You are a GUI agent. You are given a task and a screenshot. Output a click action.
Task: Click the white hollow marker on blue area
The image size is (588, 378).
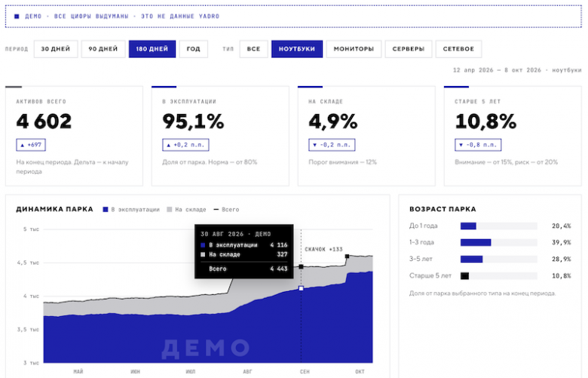coord(301,288)
